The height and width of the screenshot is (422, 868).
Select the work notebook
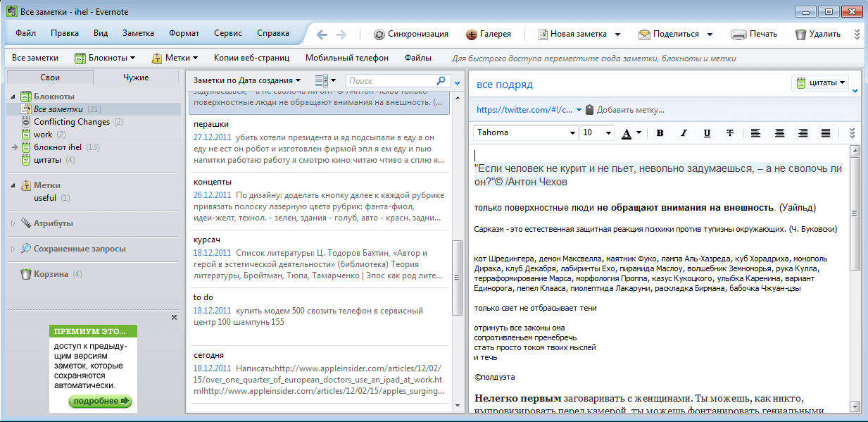coord(43,135)
